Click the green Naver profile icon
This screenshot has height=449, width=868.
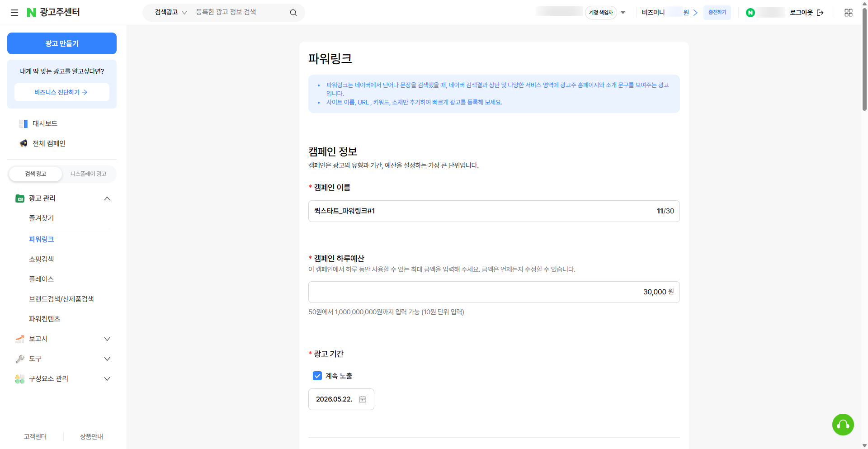pos(750,13)
